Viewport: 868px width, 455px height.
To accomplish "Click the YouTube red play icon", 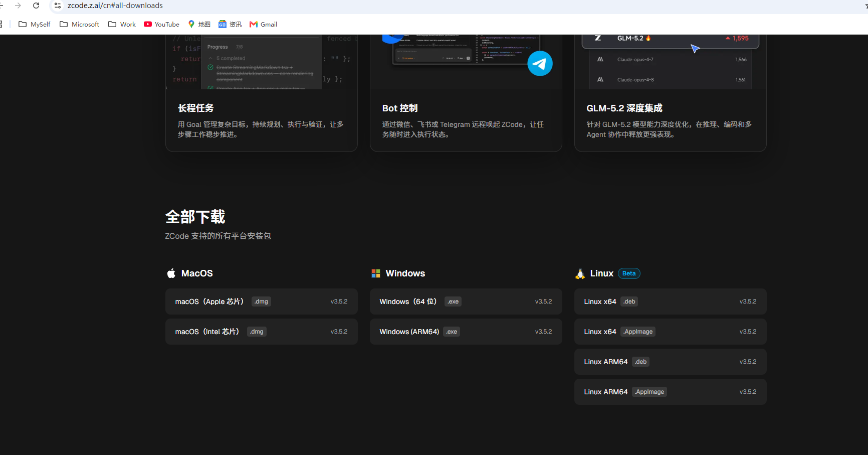I will point(148,24).
